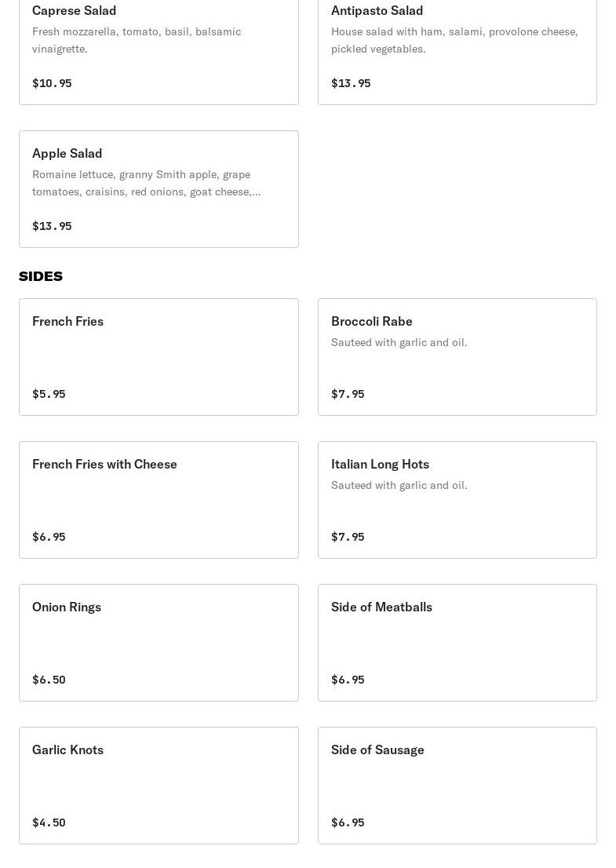Open the Onion Rings item
Screen dimensions: 616x868
159,643
